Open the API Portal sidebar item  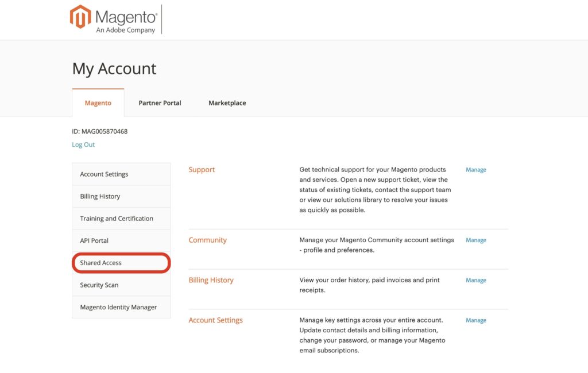pyautogui.click(x=94, y=240)
